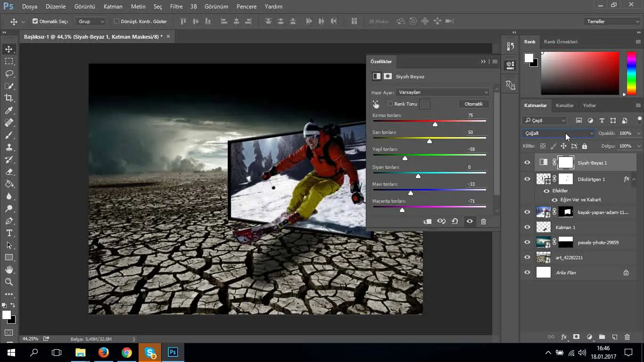Click the Otomatik button

pos(473,104)
